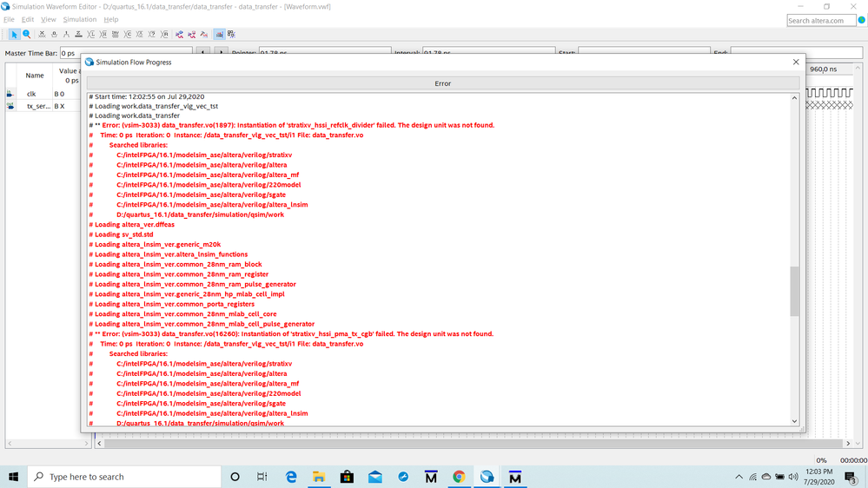The width and height of the screenshot is (868, 488).
Task: Apply High Impedance (Z) toolbar icon
Action: [78, 35]
